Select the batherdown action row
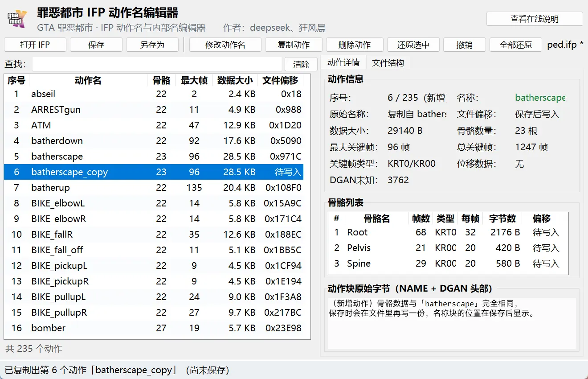This screenshot has height=379, width=588. point(154,141)
